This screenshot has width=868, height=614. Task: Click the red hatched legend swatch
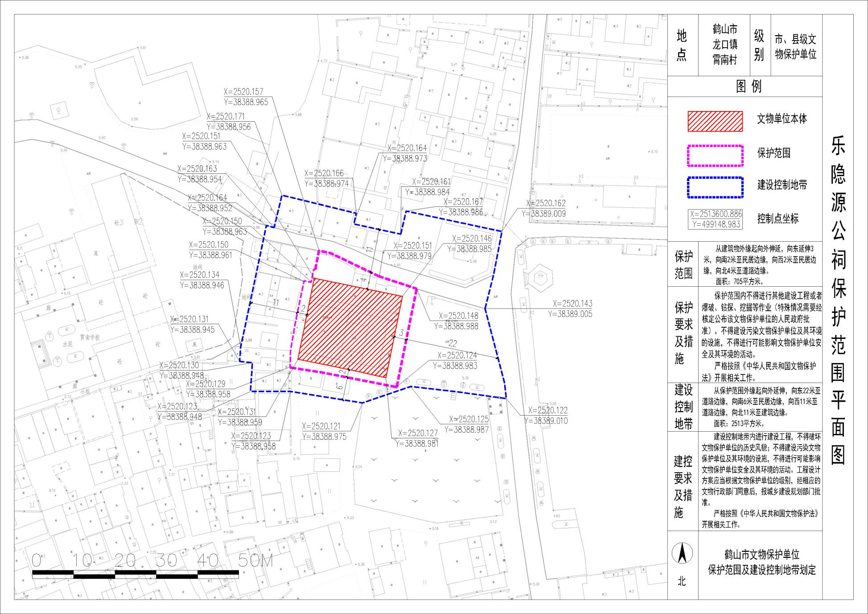coord(715,121)
